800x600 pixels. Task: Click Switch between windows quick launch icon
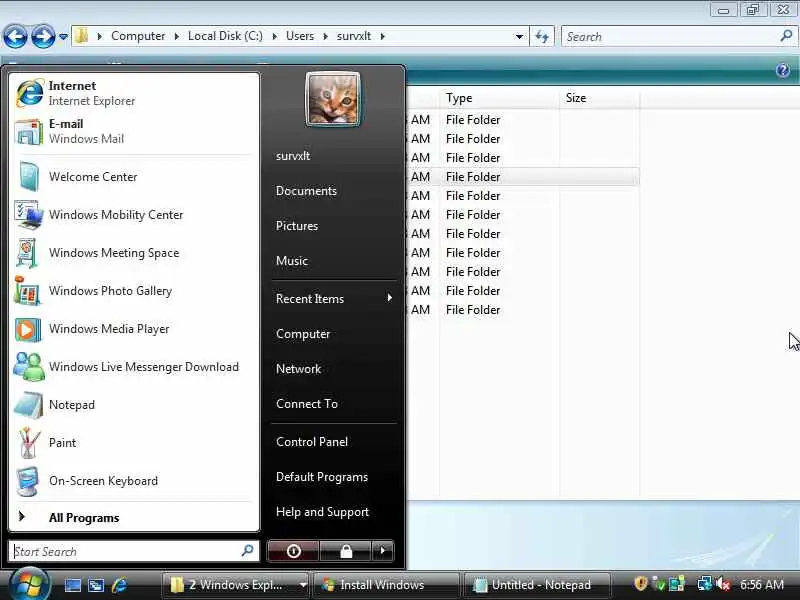[x=96, y=585]
